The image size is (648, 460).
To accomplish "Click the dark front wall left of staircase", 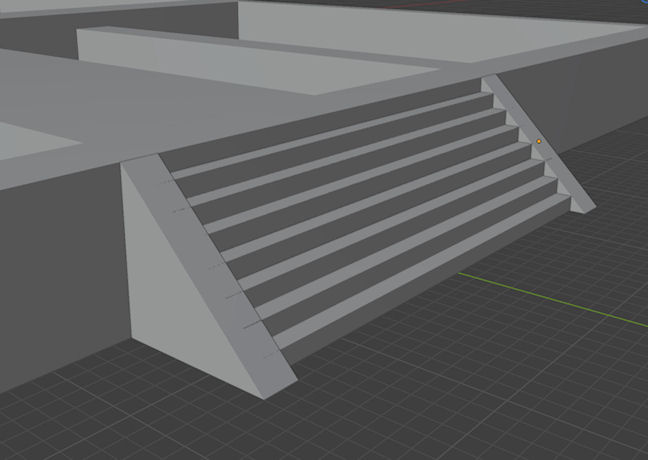I will 60,280.
